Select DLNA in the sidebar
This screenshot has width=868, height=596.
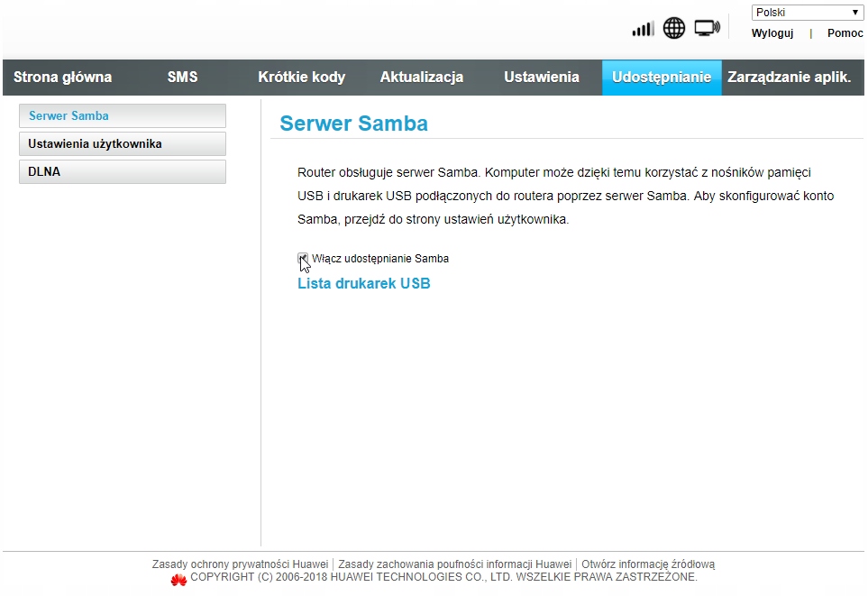[122, 172]
